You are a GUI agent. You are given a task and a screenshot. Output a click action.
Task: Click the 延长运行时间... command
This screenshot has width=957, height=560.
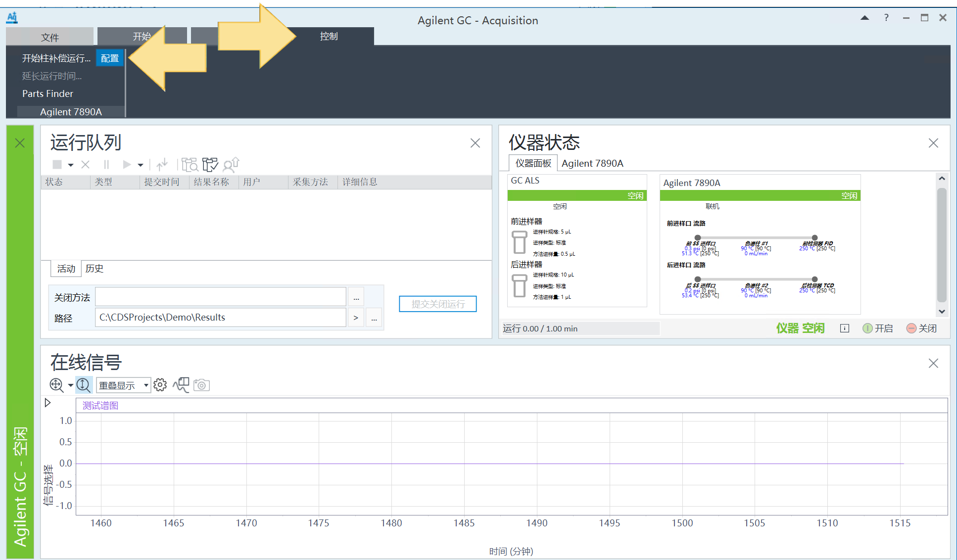52,76
